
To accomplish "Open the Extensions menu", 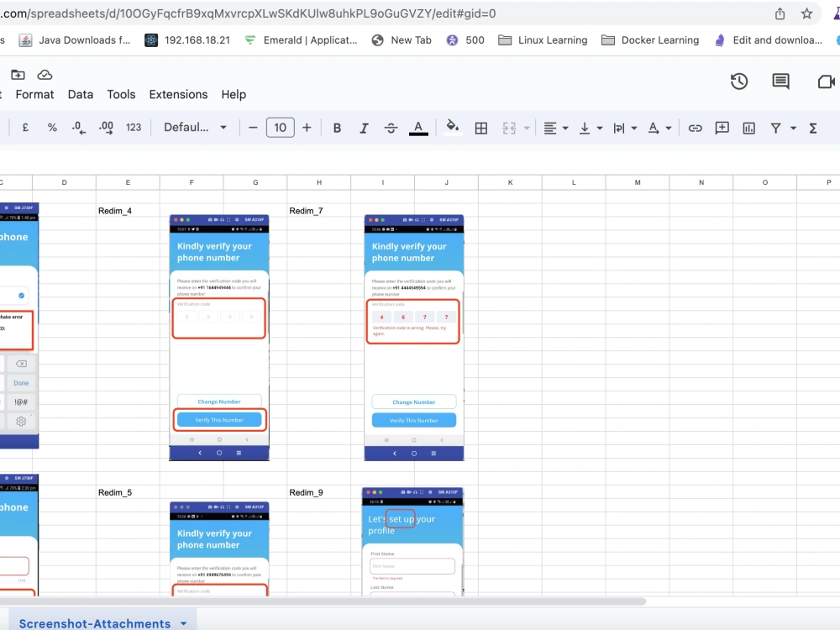I will pos(178,94).
